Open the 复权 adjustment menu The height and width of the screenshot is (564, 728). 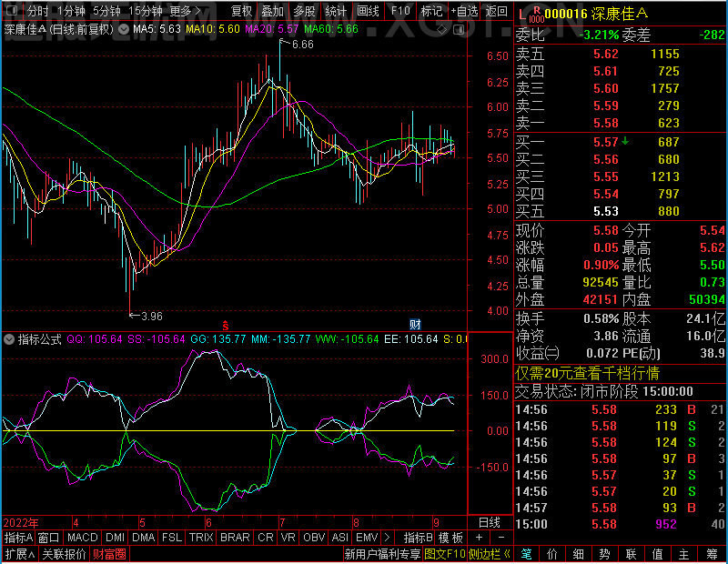241,10
